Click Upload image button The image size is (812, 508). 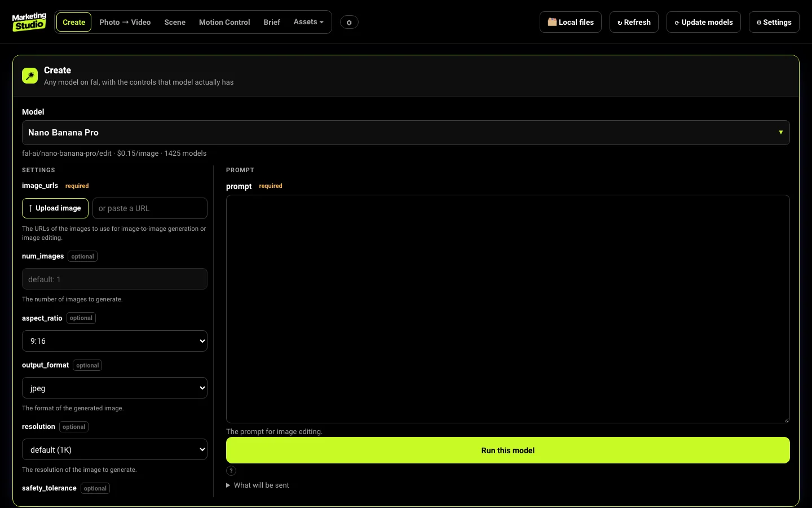click(x=55, y=208)
